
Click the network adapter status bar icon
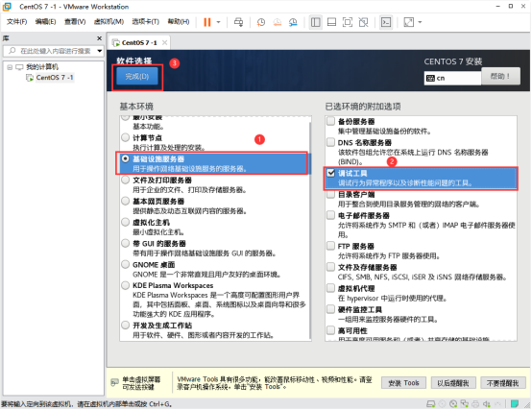(x=464, y=404)
